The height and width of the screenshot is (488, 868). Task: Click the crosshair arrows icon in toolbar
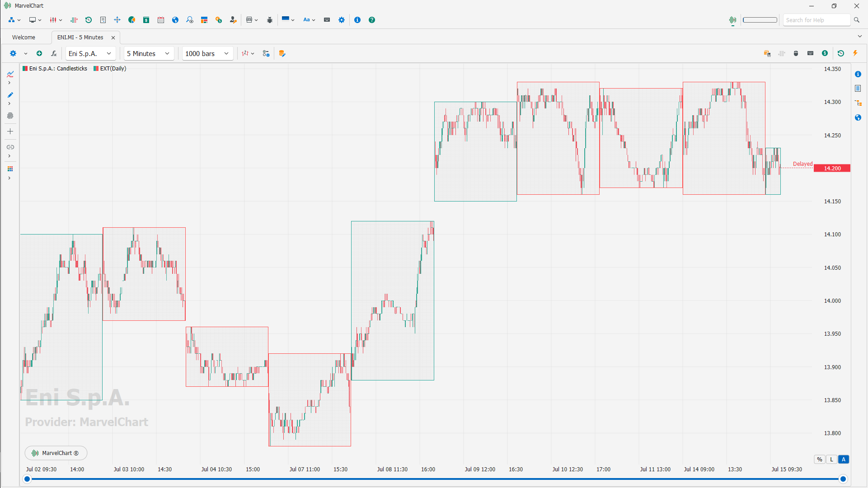[x=117, y=20]
